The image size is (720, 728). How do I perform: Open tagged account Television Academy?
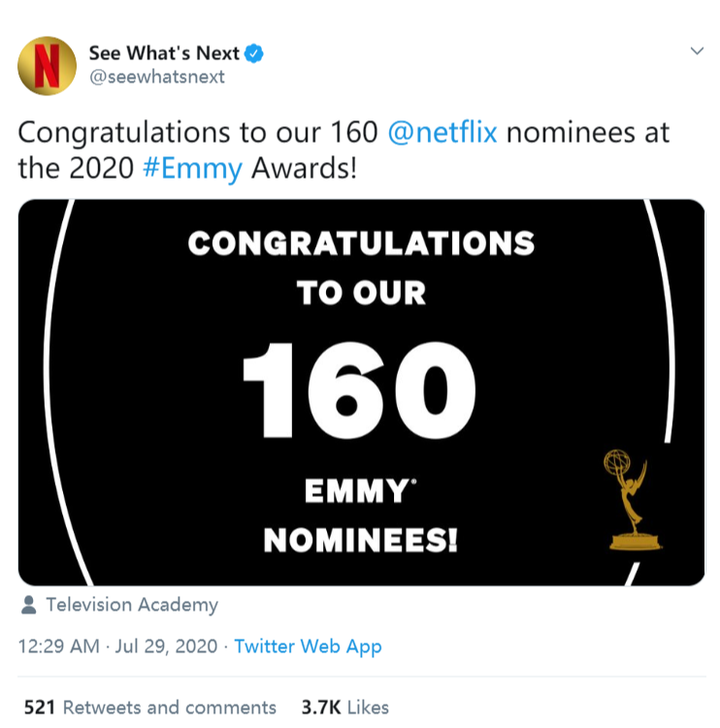(x=132, y=605)
